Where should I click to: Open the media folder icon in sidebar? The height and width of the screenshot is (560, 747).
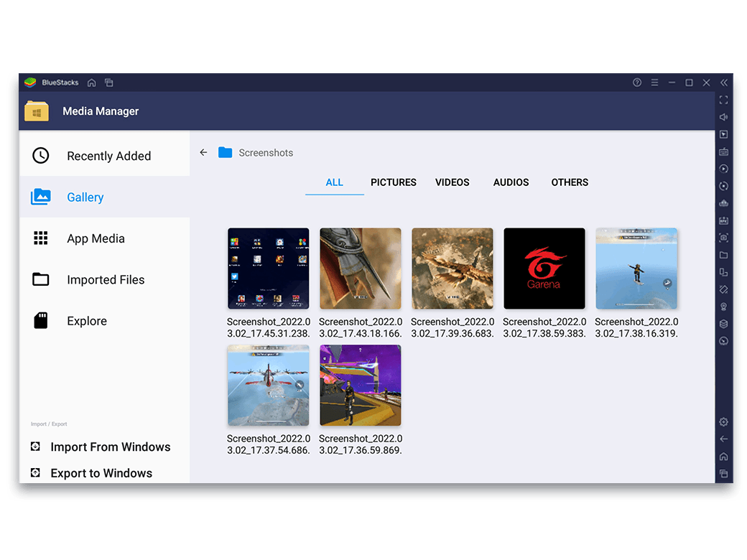pos(723,255)
